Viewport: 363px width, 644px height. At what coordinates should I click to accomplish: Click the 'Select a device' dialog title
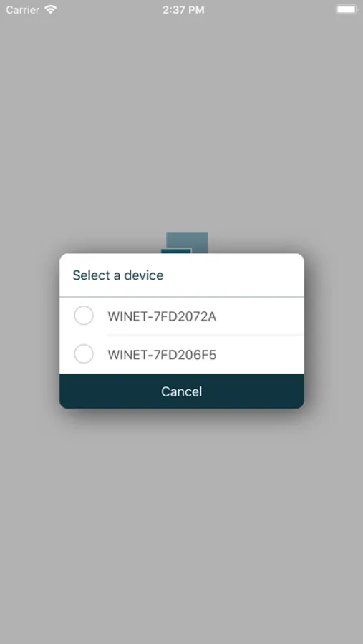pyautogui.click(x=118, y=275)
